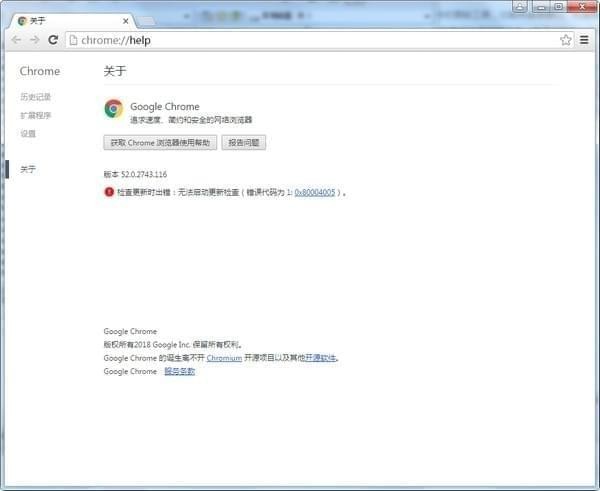The image size is (600, 491).
Task: Click the back navigation arrow
Action: coord(16,40)
